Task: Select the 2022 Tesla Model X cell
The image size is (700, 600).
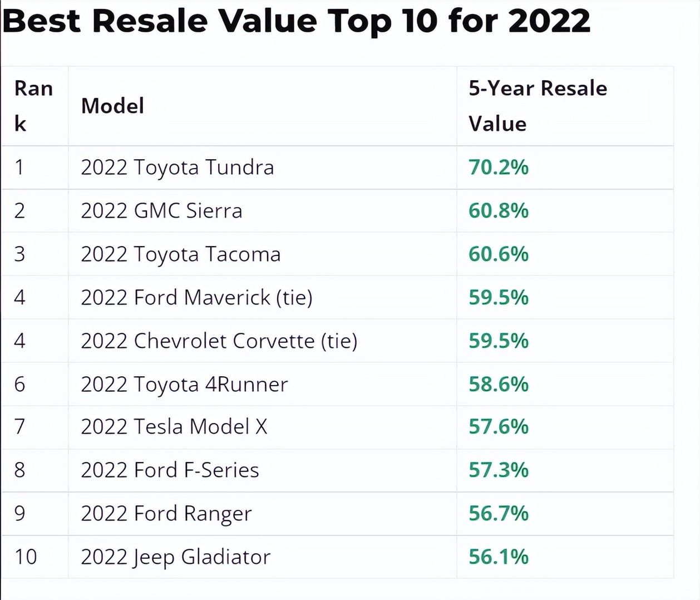Action: coord(174,427)
